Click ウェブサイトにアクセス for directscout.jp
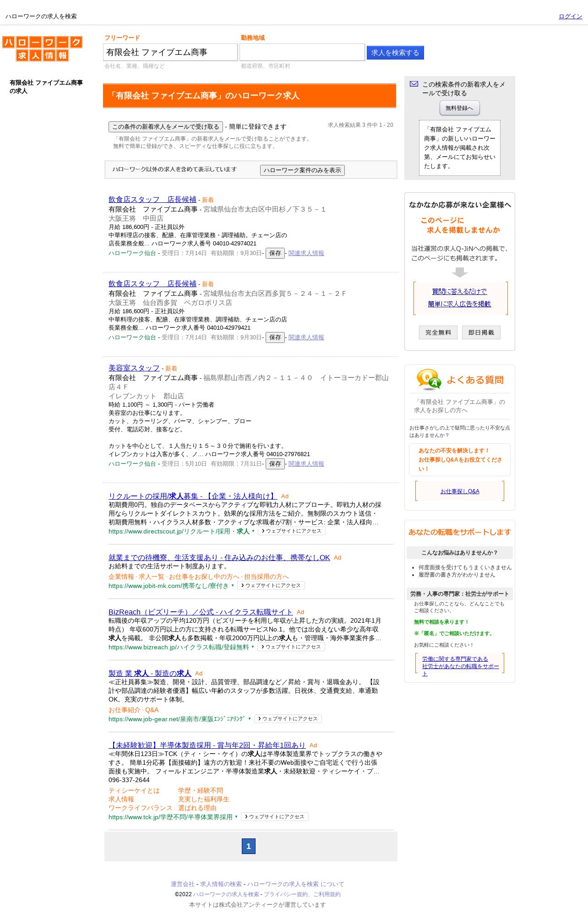 (x=292, y=531)
